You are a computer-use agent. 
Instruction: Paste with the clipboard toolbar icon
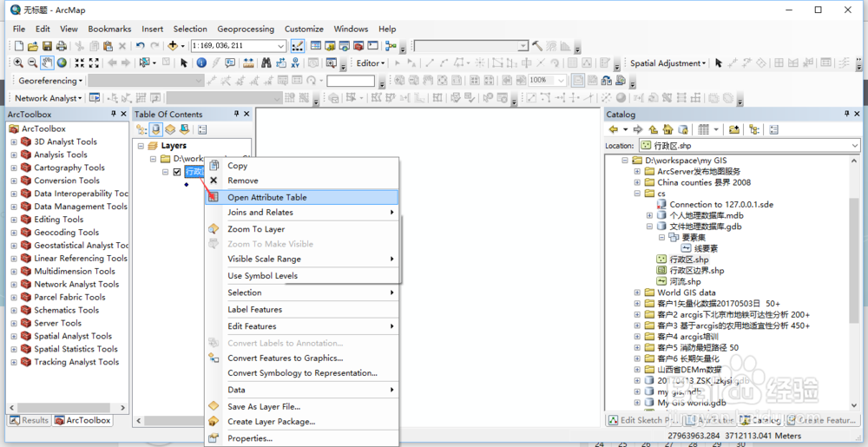[x=108, y=46]
